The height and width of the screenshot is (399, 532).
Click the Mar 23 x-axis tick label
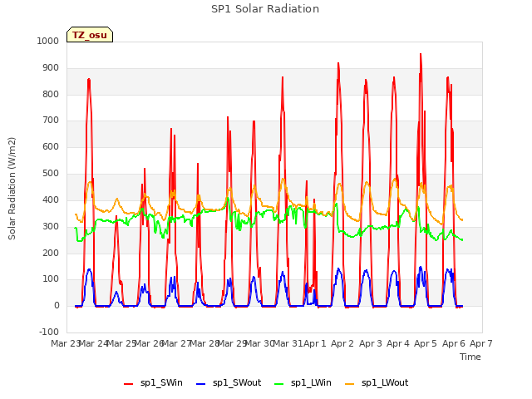click(66, 343)
